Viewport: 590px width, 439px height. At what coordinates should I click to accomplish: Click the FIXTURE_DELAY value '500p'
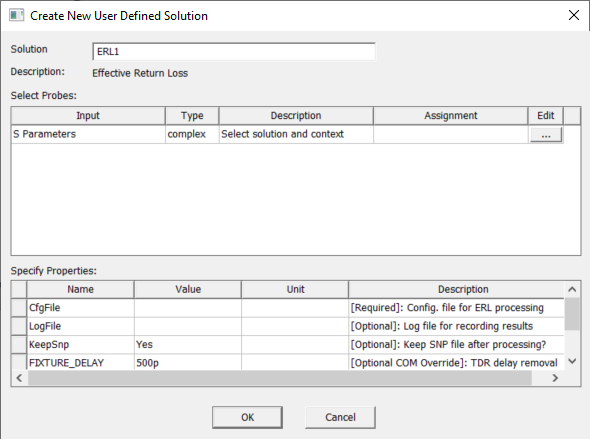point(188,363)
